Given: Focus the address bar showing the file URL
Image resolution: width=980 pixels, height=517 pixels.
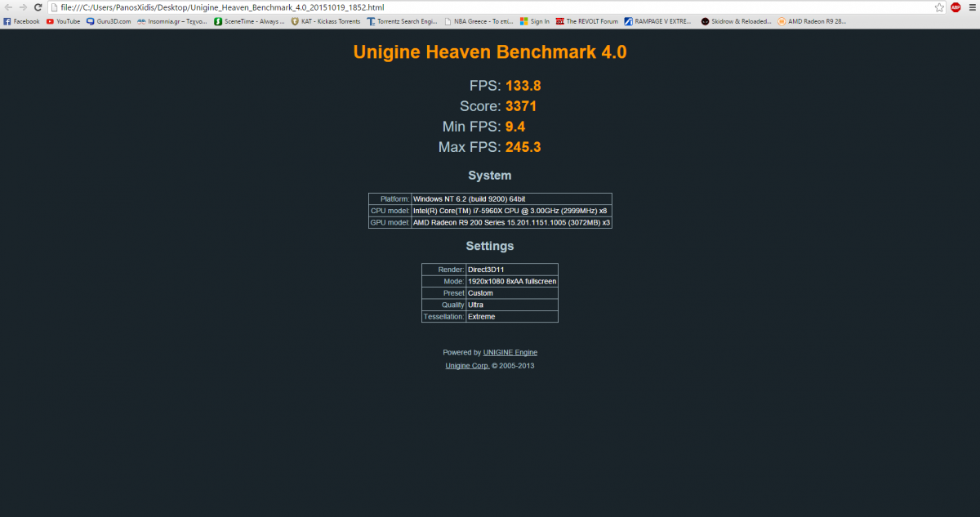Looking at the screenshot, I should point(488,7).
